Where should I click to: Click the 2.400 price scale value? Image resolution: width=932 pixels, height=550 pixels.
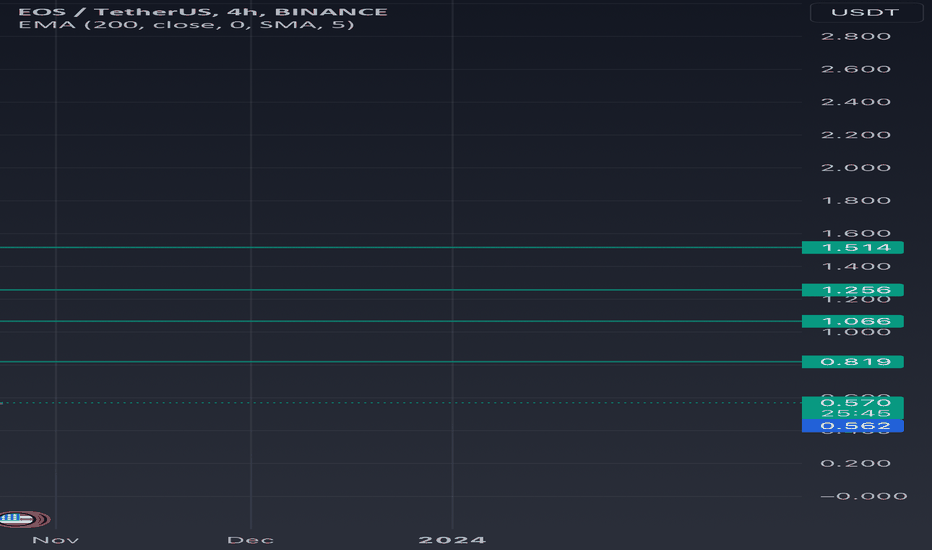(x=855, y=102)
